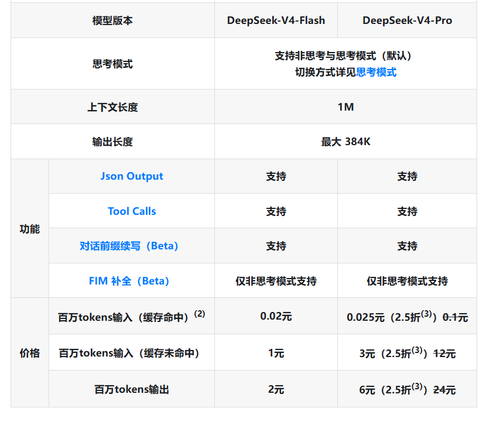Click the 支持非思考与思考模式（默认）text
500x422 pixels.
pos(343,56)
